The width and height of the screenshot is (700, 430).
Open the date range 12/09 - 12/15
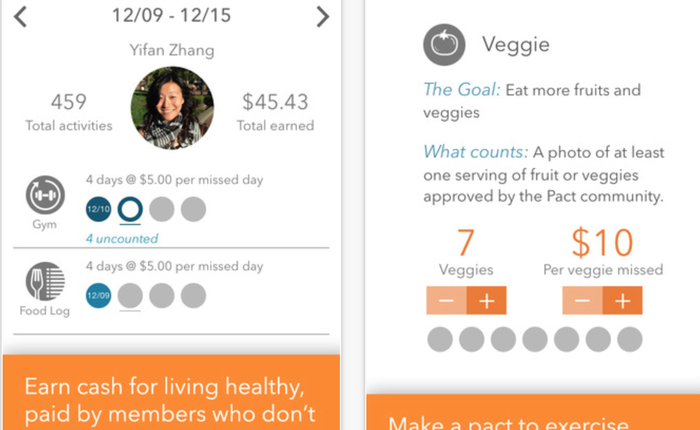171,16
